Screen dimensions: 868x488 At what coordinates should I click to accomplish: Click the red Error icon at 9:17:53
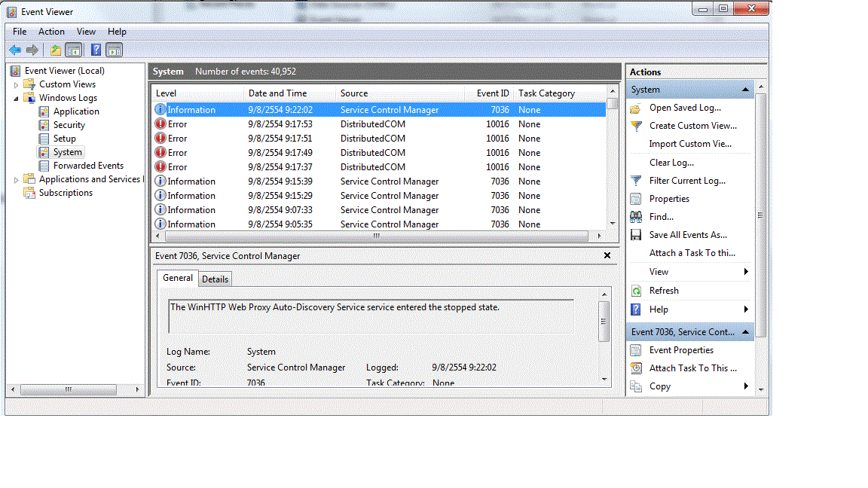click(x=160, y=124)
